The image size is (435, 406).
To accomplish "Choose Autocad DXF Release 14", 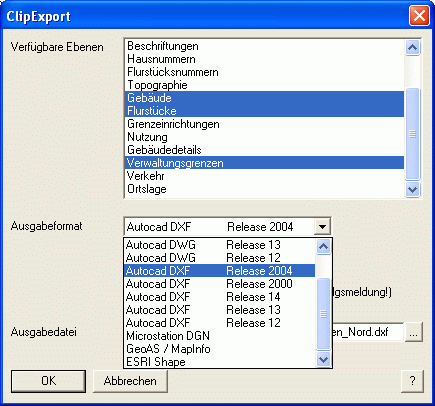I will [219, 297].
